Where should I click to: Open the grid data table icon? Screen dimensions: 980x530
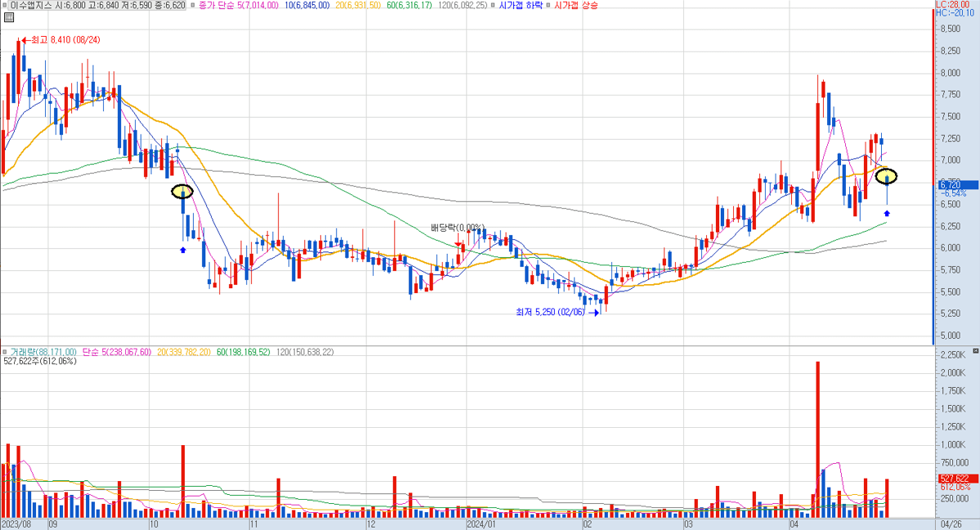pos(9,17)
